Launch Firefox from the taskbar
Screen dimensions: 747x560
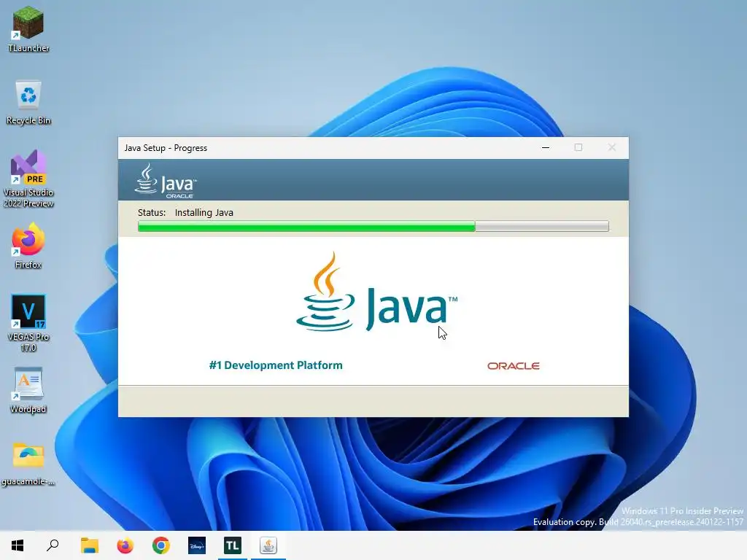(x=125, y=545)
